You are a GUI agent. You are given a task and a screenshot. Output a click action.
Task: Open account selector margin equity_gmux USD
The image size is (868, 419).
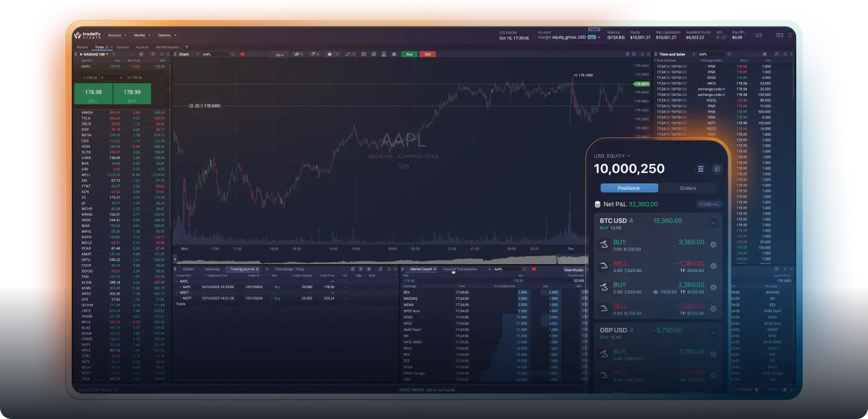569,37
